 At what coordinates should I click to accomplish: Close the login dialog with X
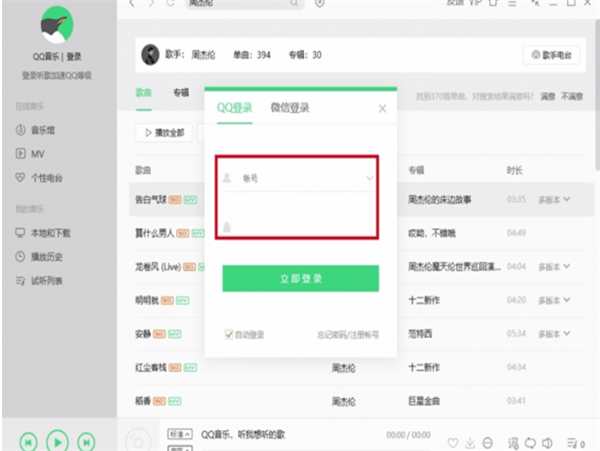(x=382, y=109)
